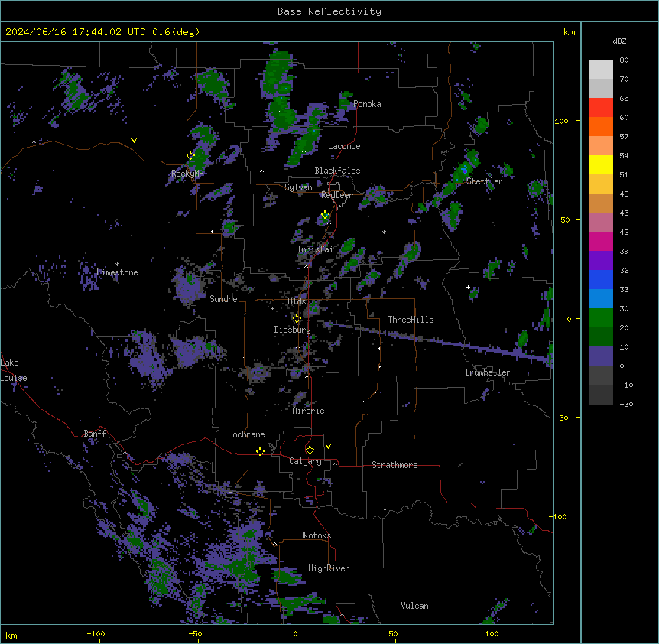Screen dimensions: 659x644
Task: Click the Stettler label
Action: [x=485, y=181]
